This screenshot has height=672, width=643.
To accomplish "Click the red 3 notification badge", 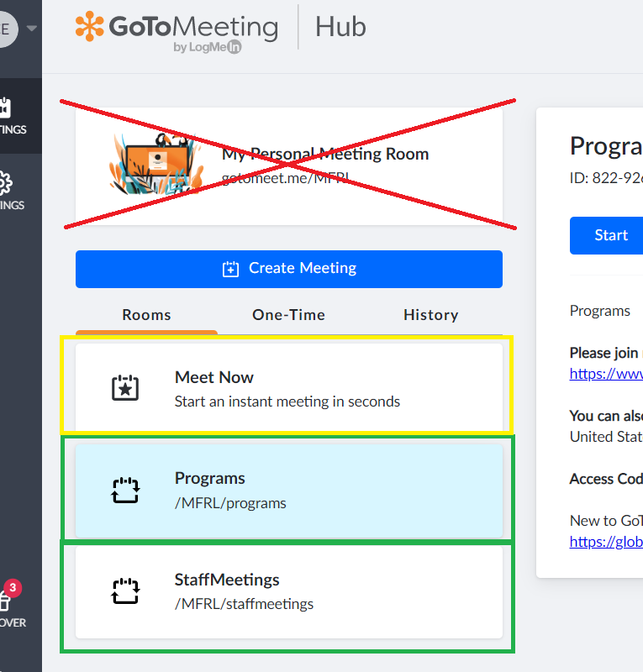I will coord(13,587).
